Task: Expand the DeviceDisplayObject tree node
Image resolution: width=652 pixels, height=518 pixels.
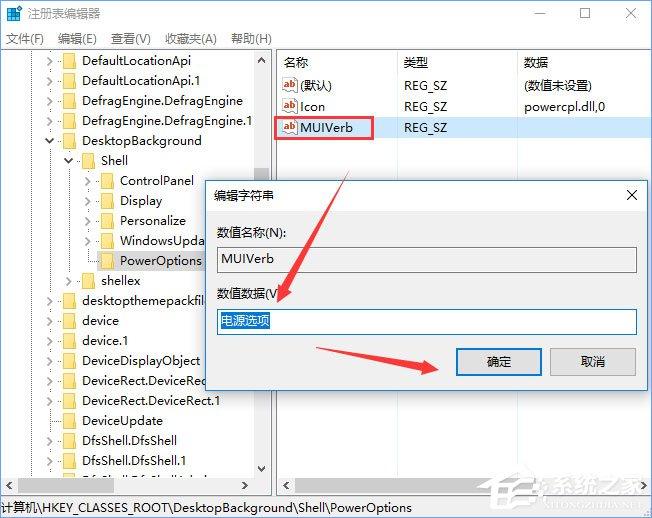Action: (x=49, y=361)
